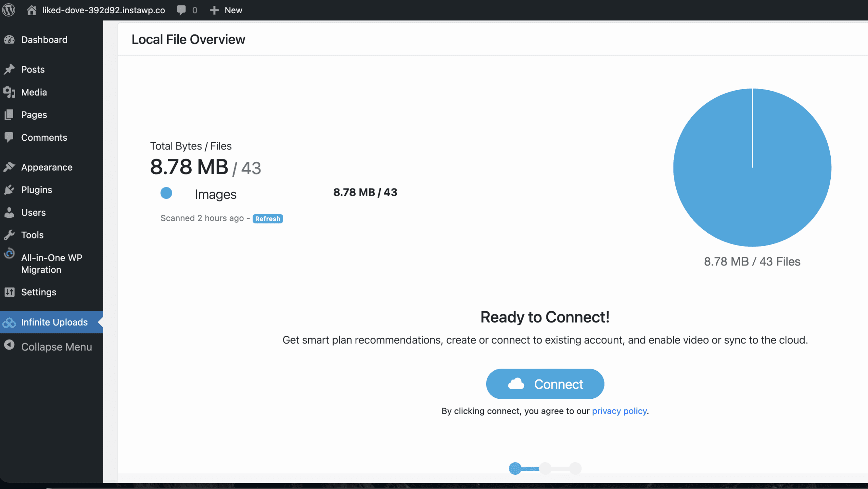868x489 pixels.
Task: Click the WordPress logo icon
Action: pos(9,10)
